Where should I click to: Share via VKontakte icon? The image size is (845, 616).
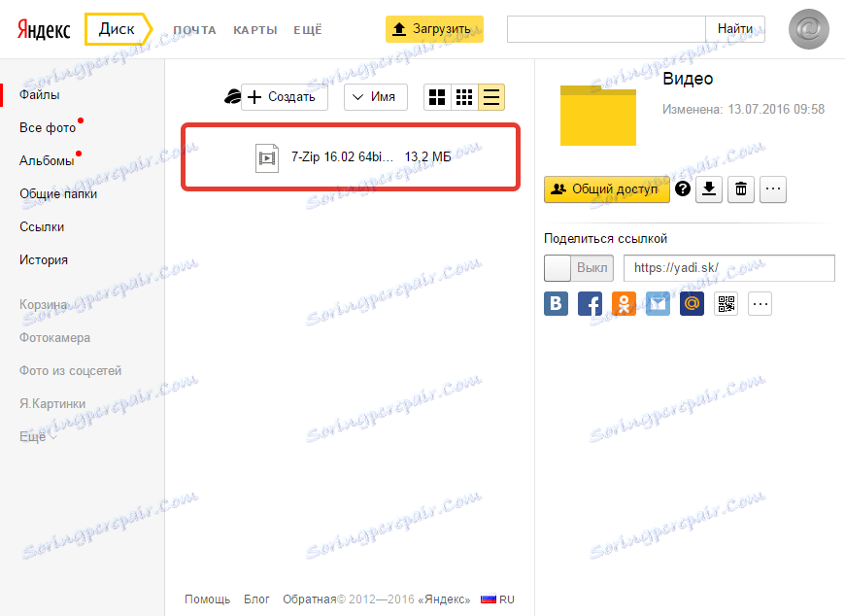point(557,304)
